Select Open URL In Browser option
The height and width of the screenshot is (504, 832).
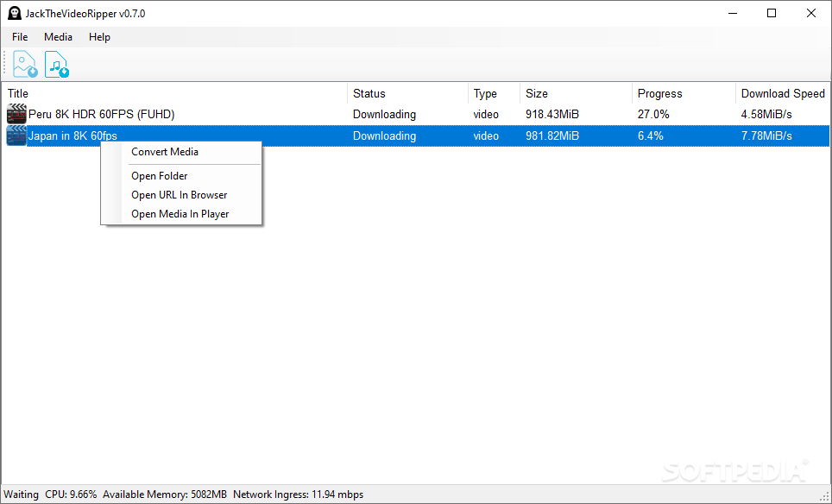tap(181, 195)
